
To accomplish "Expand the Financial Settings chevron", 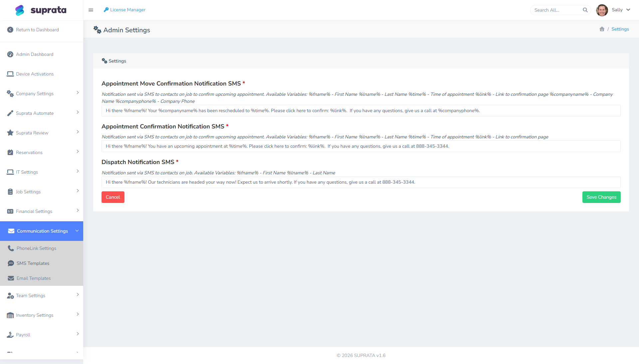I will (x=78, y=210).
